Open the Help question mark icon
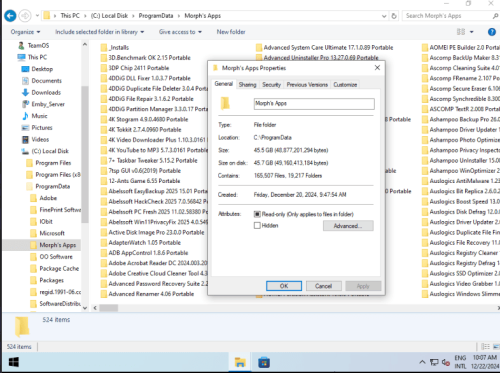This screenshot has height=373, width=500. click(491, 32)
